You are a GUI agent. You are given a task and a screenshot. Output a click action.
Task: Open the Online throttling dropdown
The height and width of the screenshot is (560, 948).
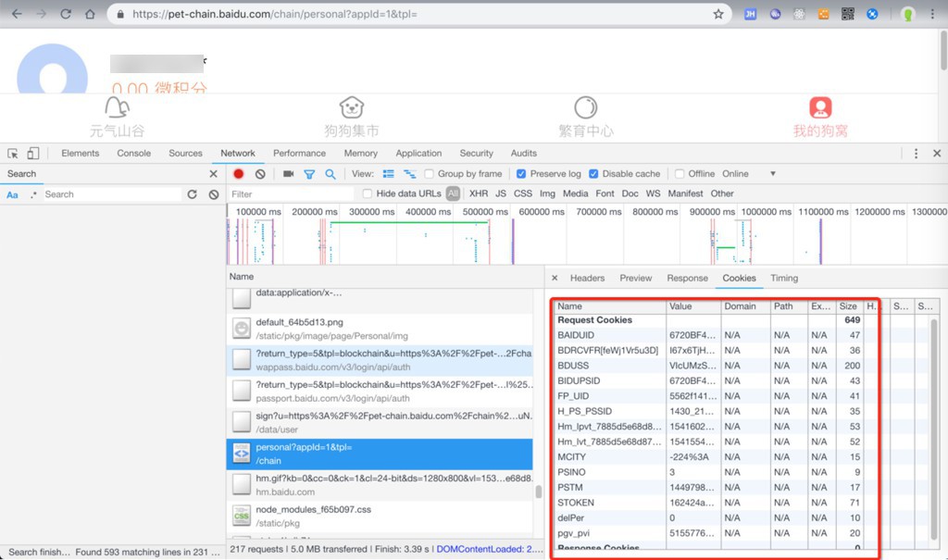[748, 174]
